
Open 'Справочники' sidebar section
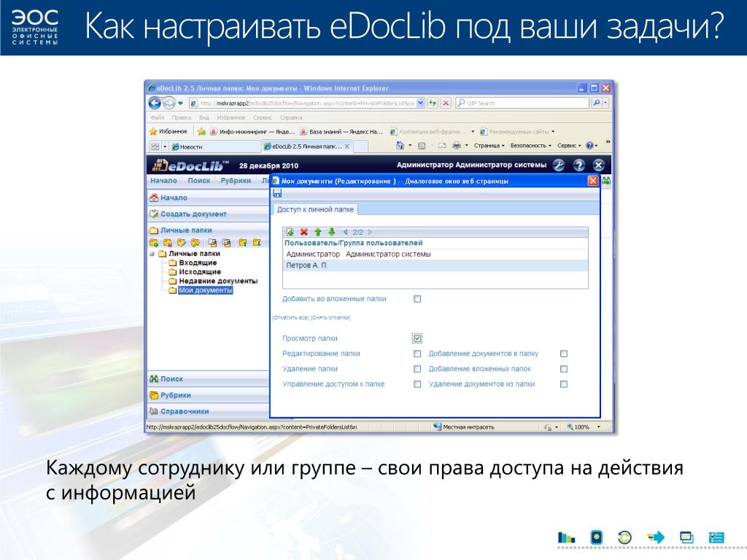[x=208, y=411]
